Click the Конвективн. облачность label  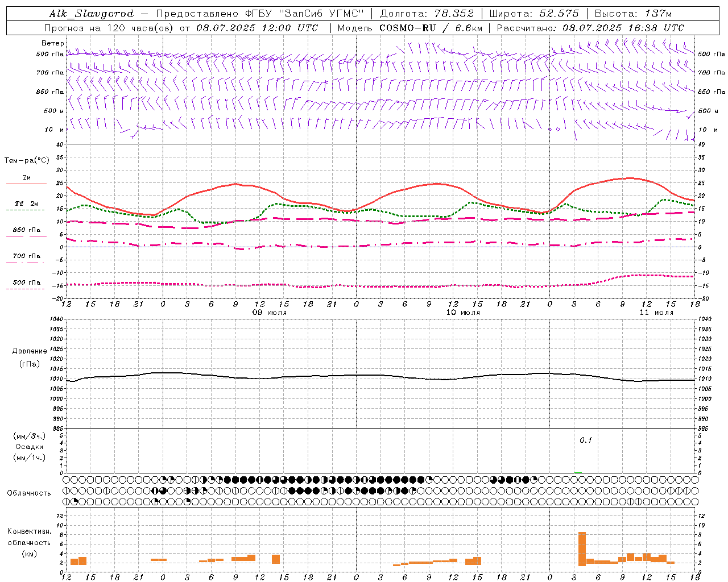(x=29, y=537)
